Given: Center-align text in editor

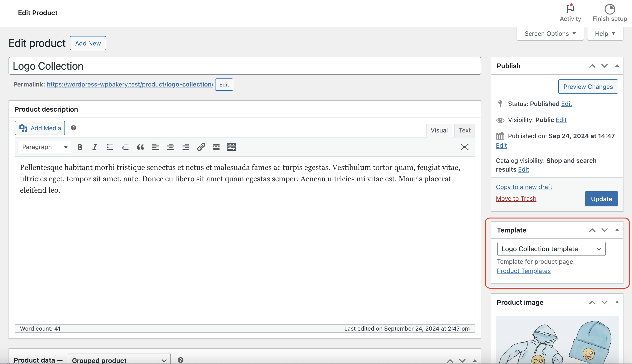Looking at the screenshot, I should click(x=170, y=147).
